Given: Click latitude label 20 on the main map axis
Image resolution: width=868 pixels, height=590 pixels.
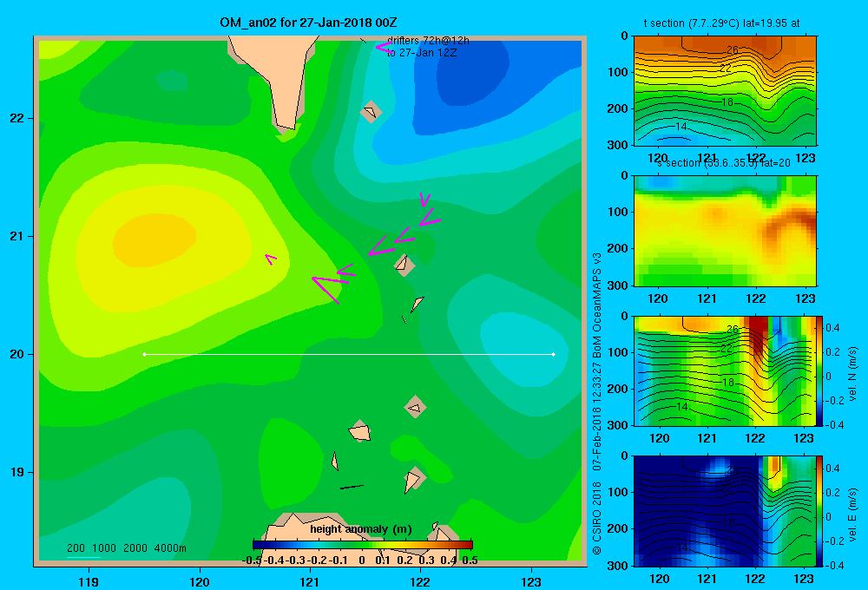Looking at the screenshot, I should pos(16,354).
